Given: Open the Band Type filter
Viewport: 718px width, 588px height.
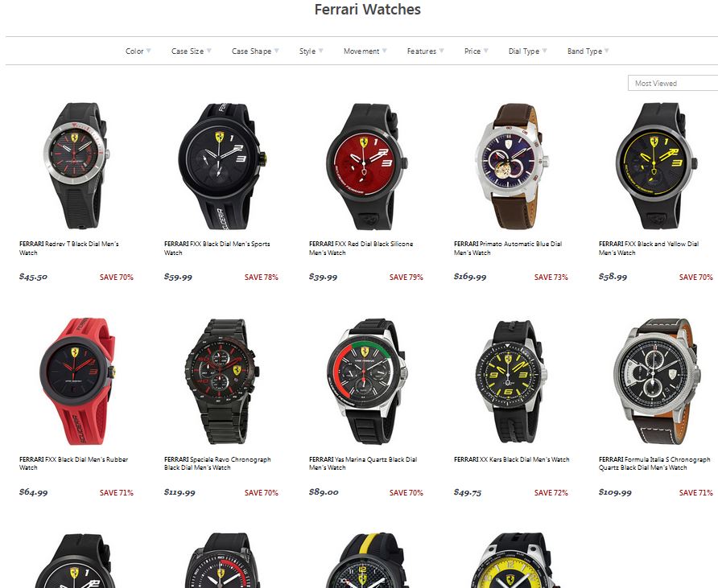Looking at the screenshot, I should (588, 51).
